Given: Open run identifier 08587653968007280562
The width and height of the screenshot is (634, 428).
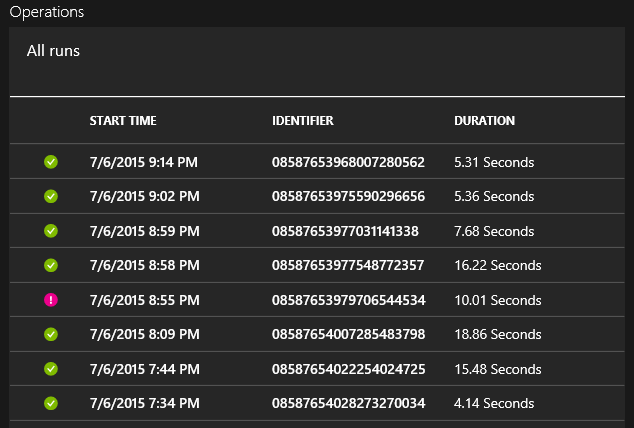Looking at the screenshot, I should 348,162.
